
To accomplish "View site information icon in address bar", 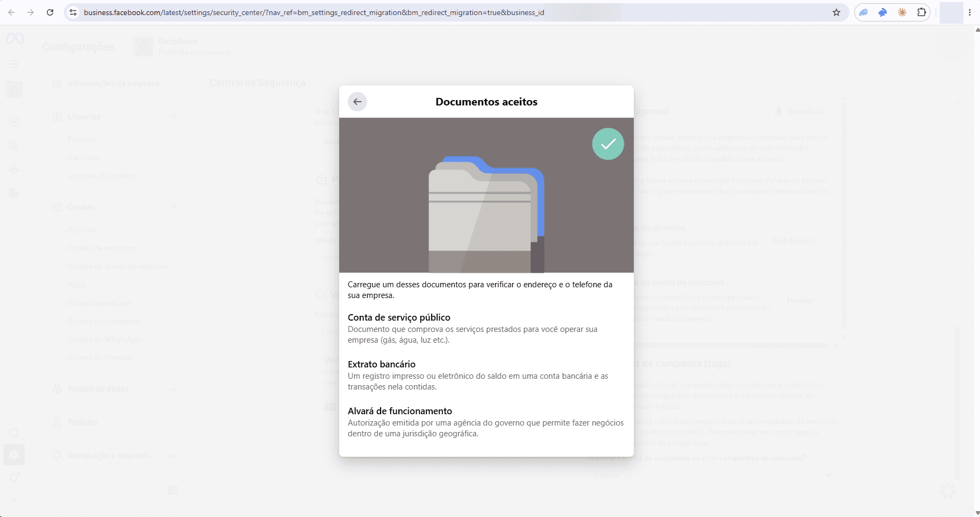I will coord(74,12).
